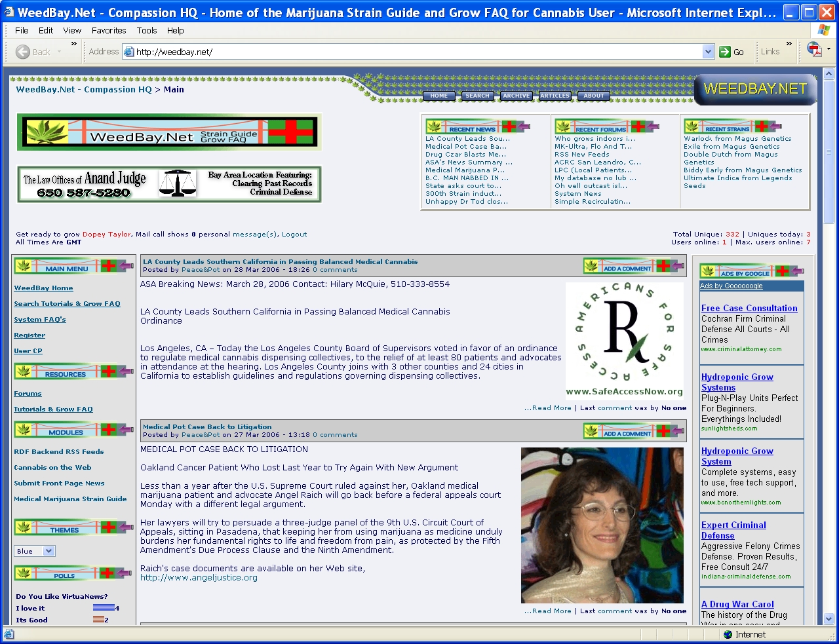Open Search Tutorials & Grow FAQ link

(67, 304)
